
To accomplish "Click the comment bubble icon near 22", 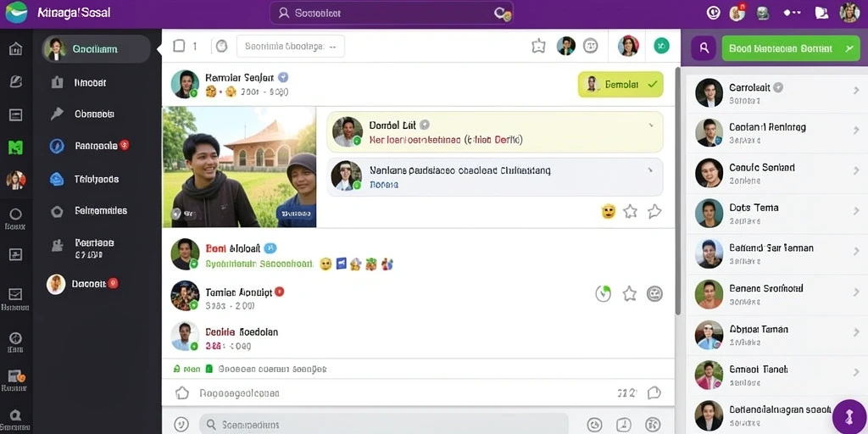I will [x=654, y=393].
